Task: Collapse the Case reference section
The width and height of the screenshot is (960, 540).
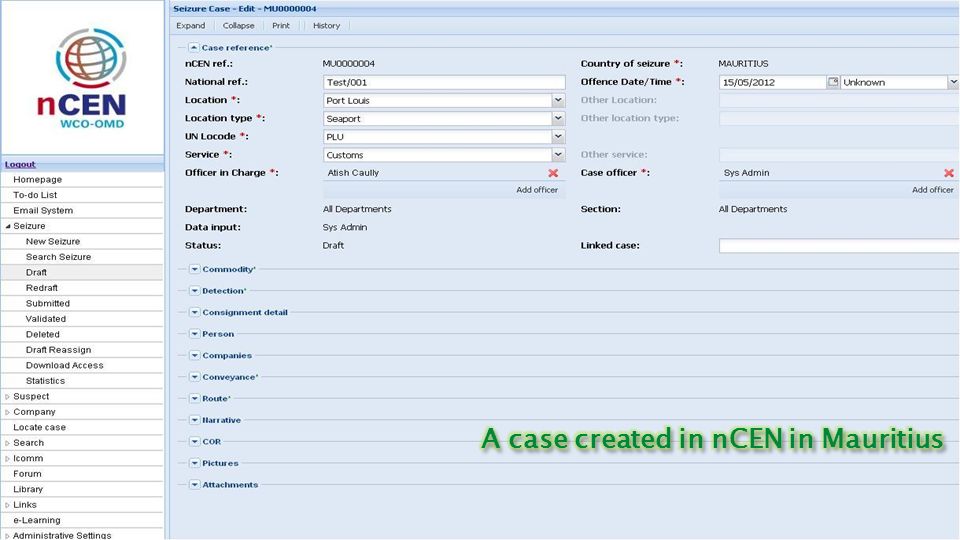Action: point(194,48)
